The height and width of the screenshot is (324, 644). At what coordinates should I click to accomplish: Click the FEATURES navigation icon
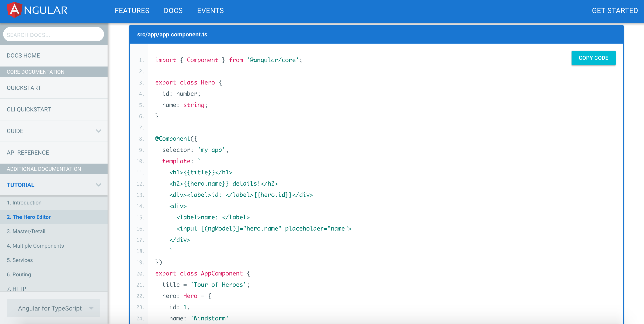point(132,10)
